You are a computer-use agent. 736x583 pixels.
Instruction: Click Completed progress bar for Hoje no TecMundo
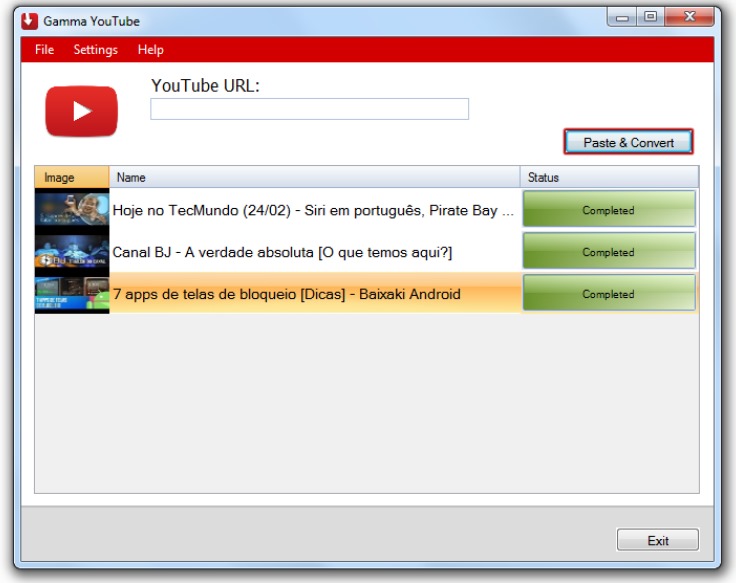click(609, 209)
